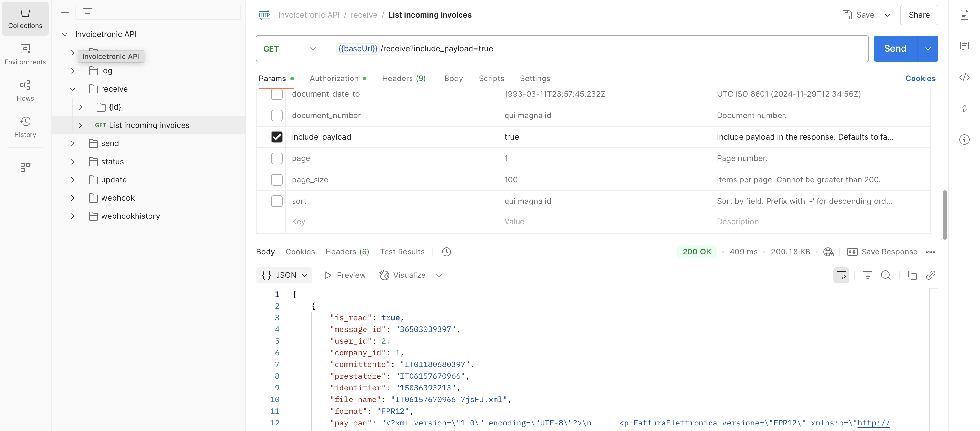Switch to the Authorization tab

pyautogui.click(x=334, y=79)
